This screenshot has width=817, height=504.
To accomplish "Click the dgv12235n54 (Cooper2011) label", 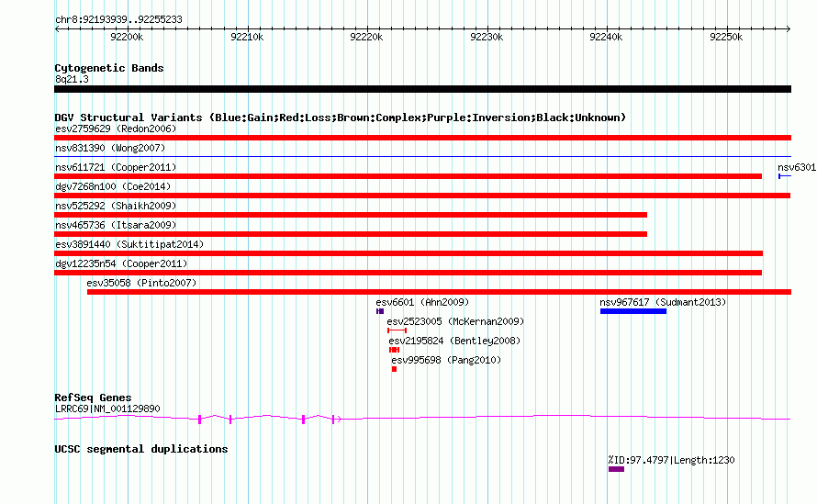I will click(x=121, y=263).
